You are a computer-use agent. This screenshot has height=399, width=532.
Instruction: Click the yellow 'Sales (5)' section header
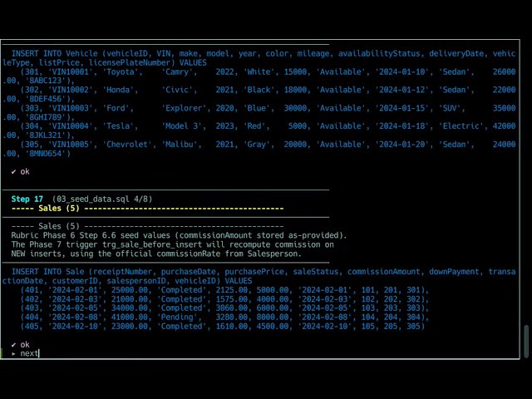(x=147, y=209)
